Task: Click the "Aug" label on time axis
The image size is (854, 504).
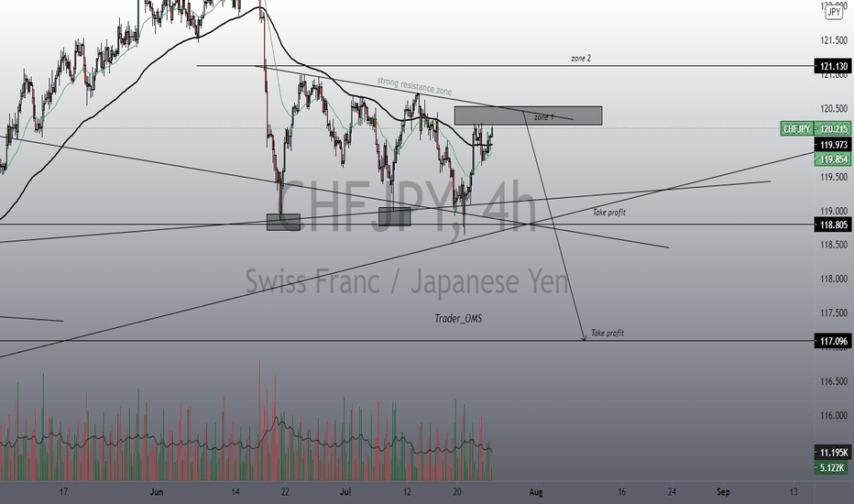Action: 536,492
